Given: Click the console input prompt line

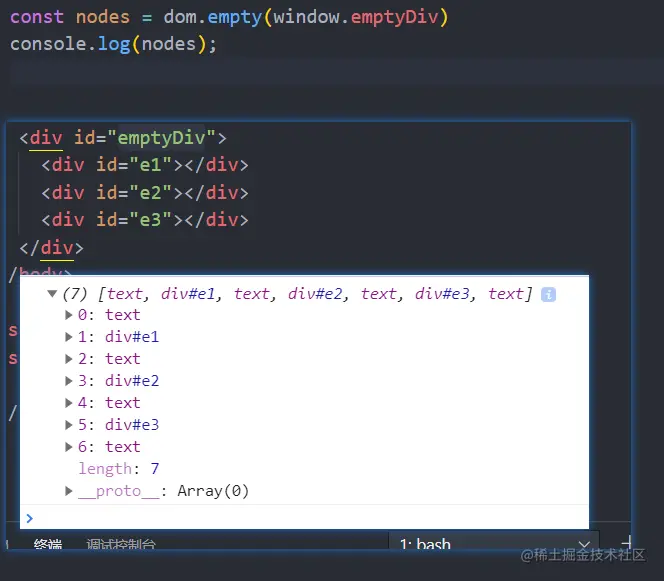Looking at the screenshot, I should click(x=304, y=517).
